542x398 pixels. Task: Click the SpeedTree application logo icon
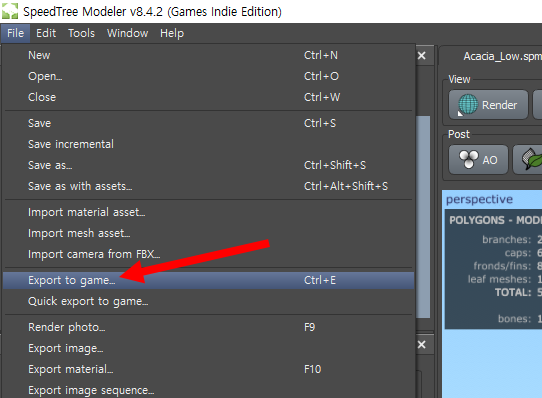pyautogui.click(x=10, y=11)
